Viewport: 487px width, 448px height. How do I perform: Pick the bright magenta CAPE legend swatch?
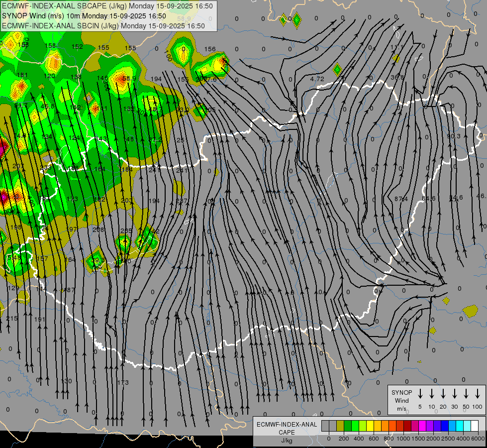click(422, 426)
